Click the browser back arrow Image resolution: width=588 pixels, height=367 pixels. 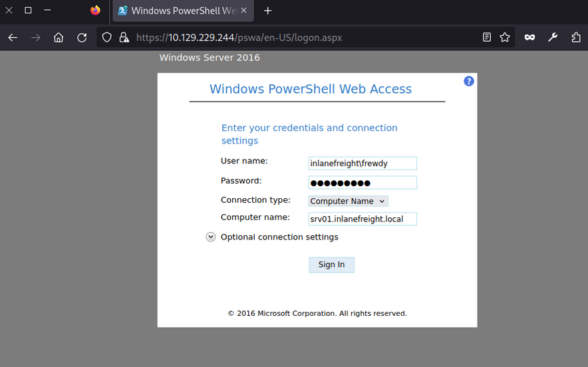(x=13, y=37)
